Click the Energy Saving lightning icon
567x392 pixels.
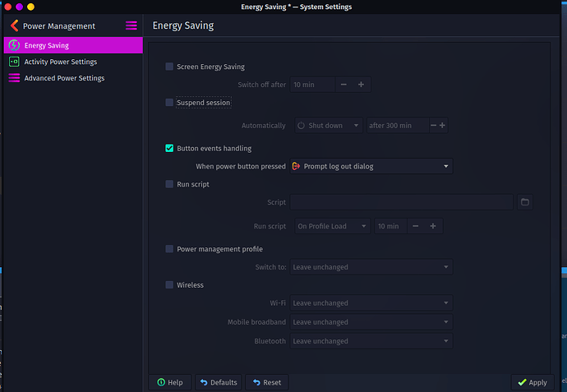14,45
